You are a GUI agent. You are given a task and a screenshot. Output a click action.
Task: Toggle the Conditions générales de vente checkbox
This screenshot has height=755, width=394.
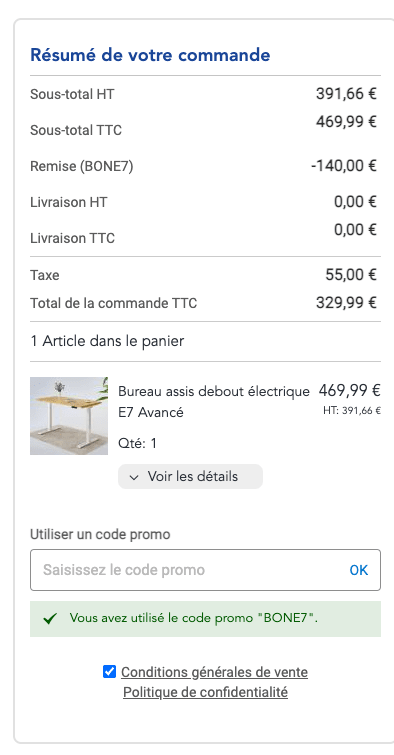point(109,671)
